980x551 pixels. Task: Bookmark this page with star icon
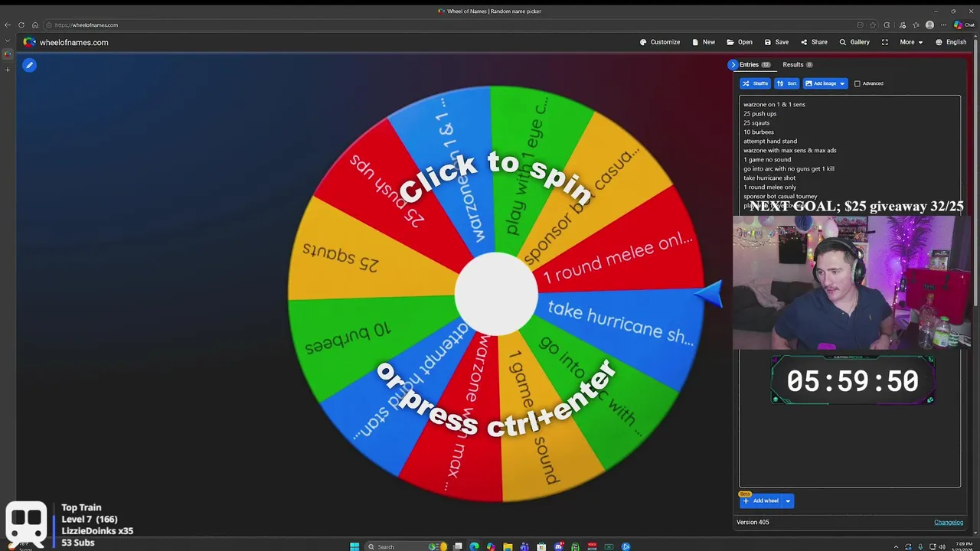point(873,24)
